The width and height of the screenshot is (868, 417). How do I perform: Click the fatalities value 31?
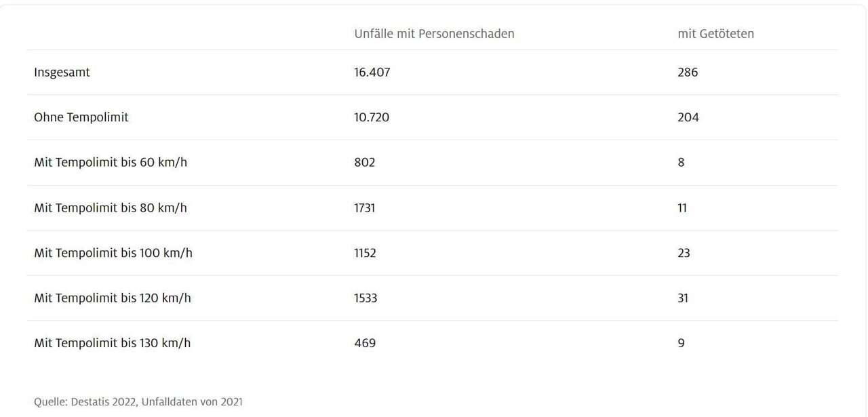coord(683,298)
